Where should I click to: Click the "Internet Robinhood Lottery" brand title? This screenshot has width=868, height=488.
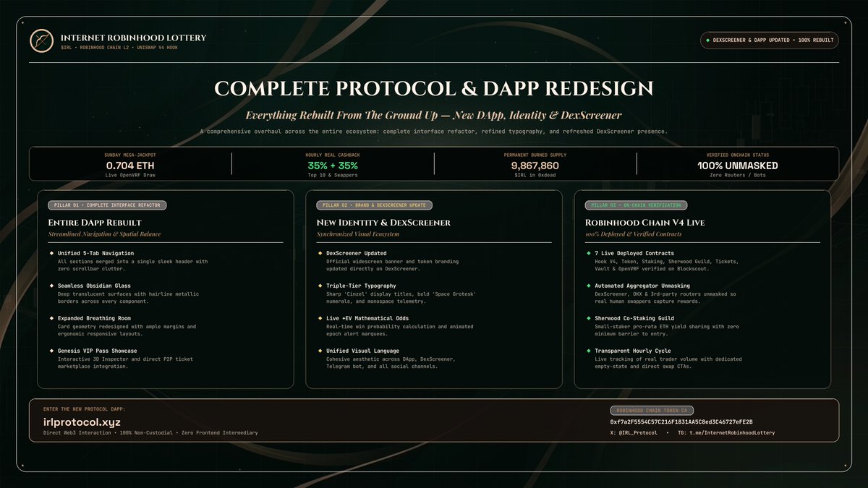[133, 38]
